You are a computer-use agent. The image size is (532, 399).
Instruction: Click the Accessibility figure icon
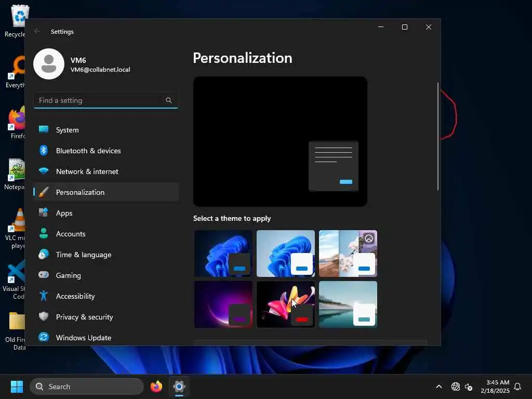44,296
